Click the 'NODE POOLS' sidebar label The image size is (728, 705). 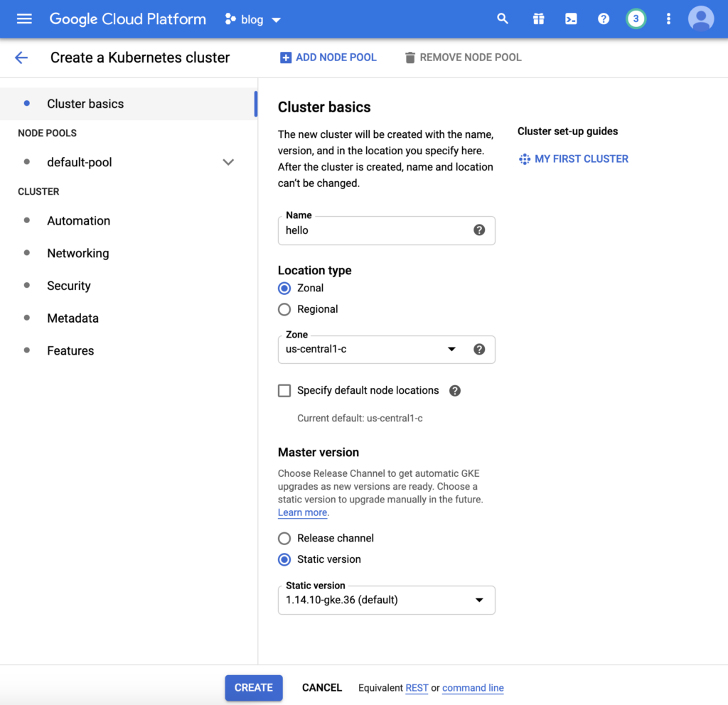click(x=48, y=133)
